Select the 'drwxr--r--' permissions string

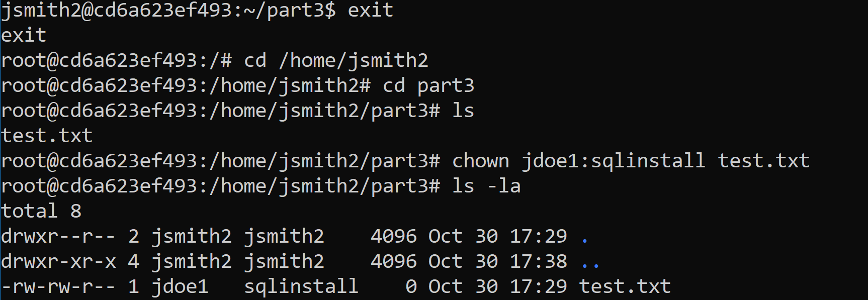tap(58, 236)
